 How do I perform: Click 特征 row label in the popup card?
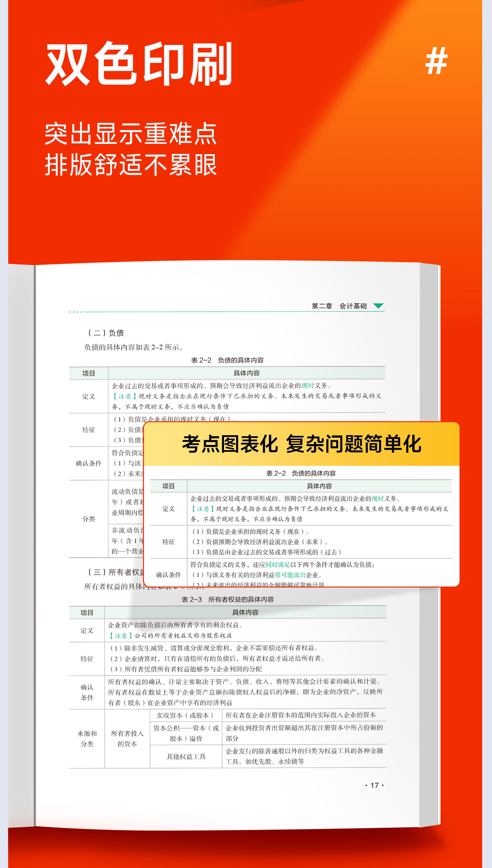coord(168,542)
